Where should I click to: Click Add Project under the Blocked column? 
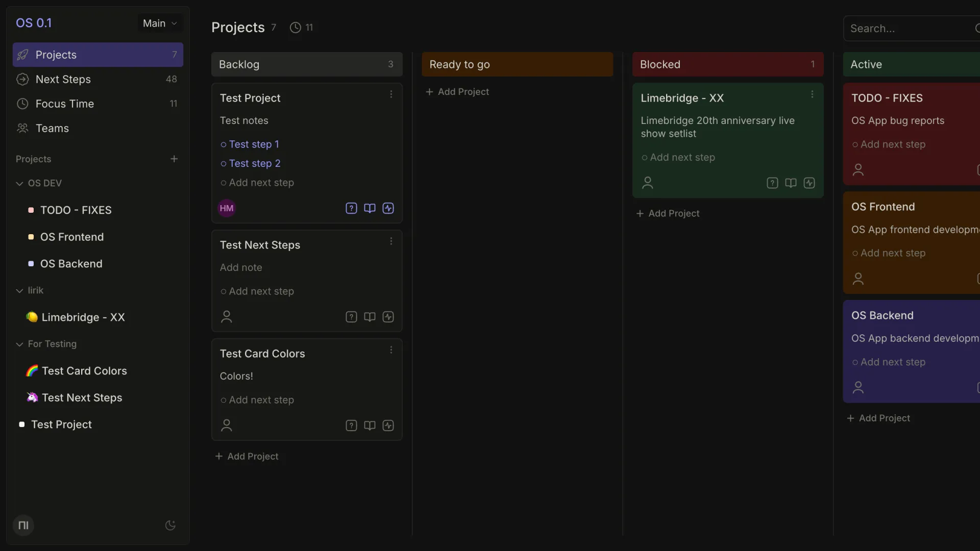669,213
